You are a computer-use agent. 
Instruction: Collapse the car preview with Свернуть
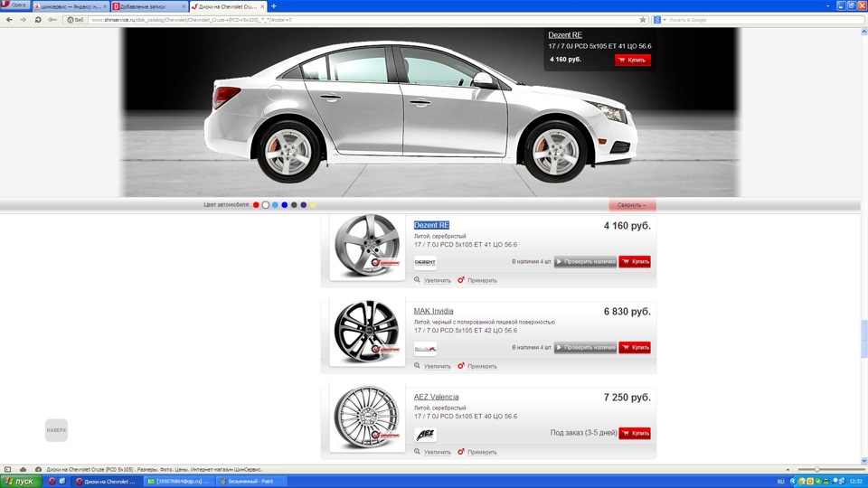click(632, 205)
